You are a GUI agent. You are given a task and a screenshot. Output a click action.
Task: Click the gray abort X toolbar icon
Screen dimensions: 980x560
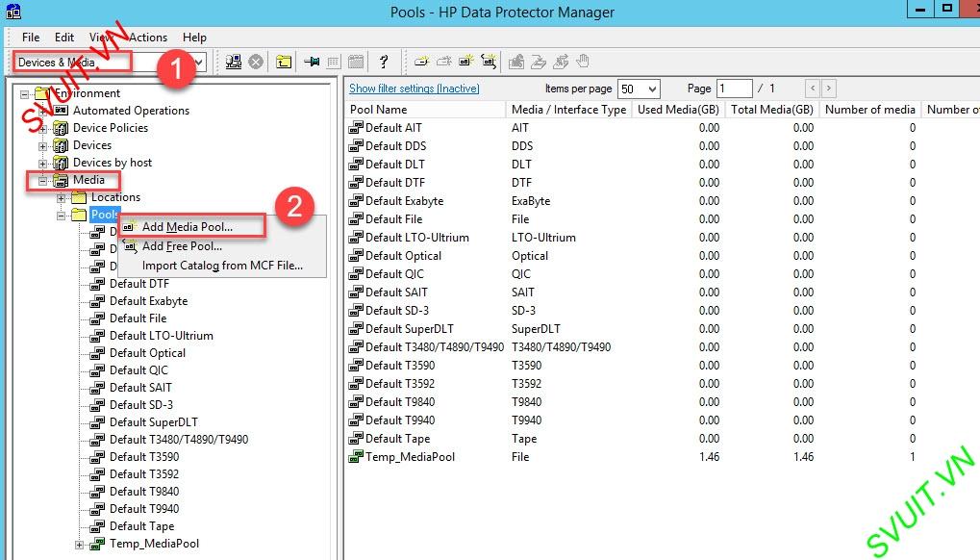pos(256,62)
